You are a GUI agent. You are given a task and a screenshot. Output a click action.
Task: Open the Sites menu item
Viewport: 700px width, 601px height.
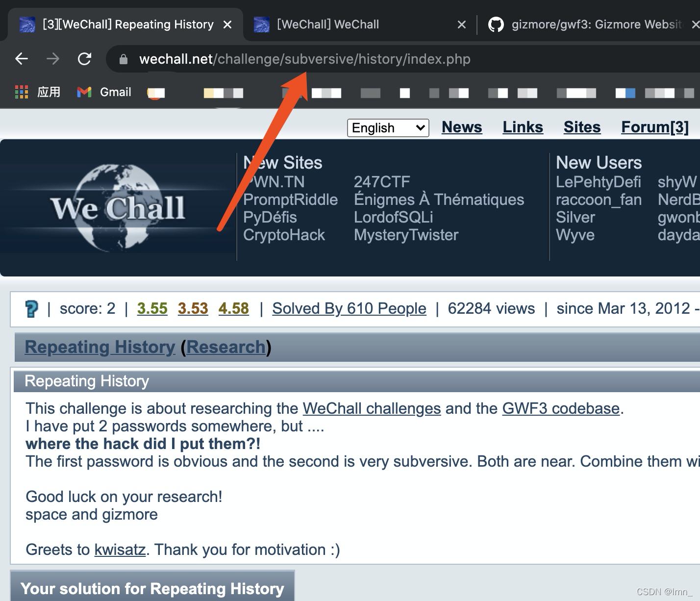point(582,127)
